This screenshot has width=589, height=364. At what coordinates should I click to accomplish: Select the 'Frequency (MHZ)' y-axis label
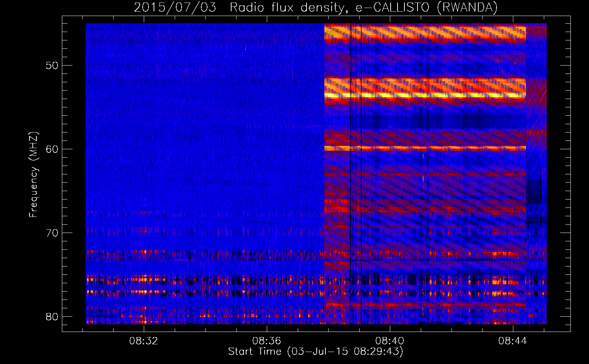33,175
